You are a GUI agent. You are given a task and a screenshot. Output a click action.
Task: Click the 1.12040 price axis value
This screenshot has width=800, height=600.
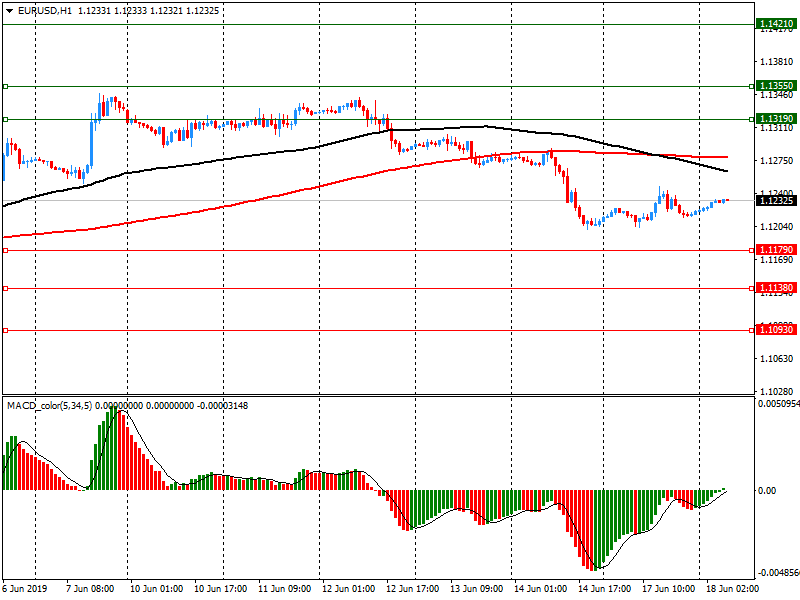point(777,227)
